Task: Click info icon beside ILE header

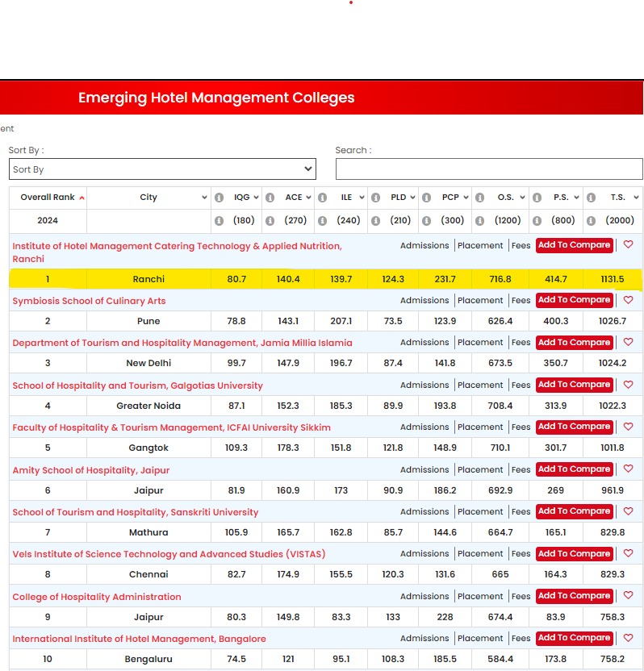Action: point(323,198)
